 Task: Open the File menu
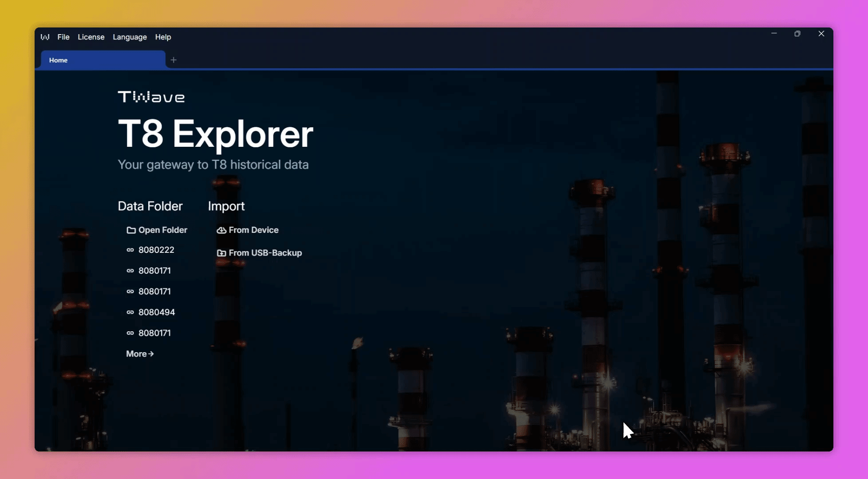(x=63, y=37)
